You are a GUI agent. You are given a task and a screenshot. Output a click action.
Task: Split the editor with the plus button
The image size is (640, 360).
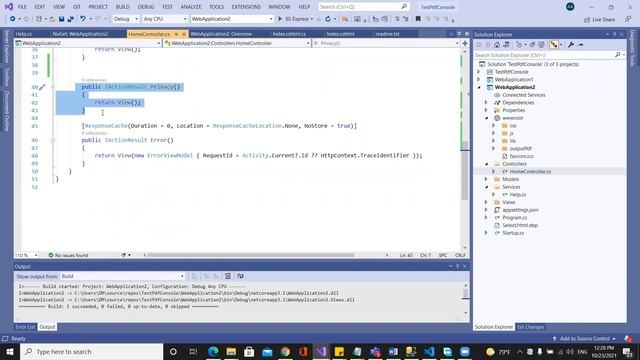tap(464, 43)
